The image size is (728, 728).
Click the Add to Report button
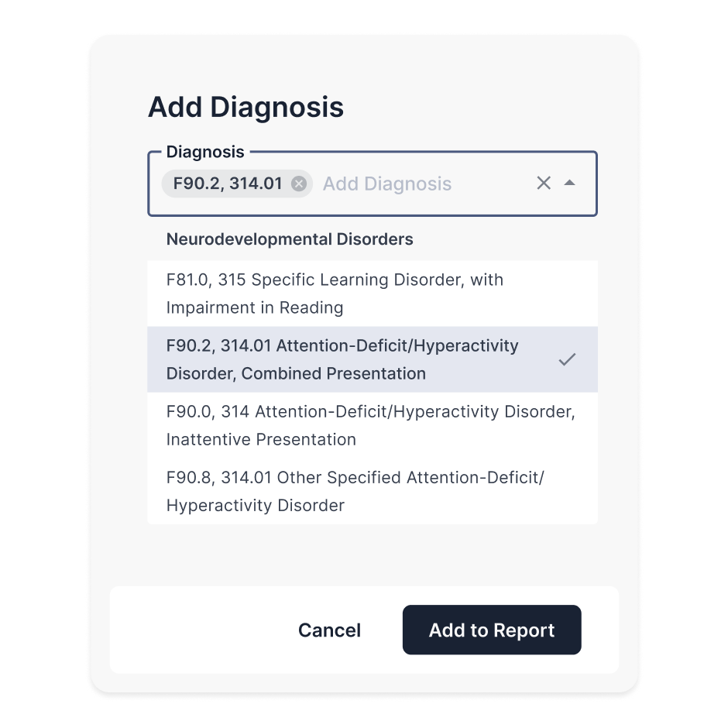coord(491,630)
